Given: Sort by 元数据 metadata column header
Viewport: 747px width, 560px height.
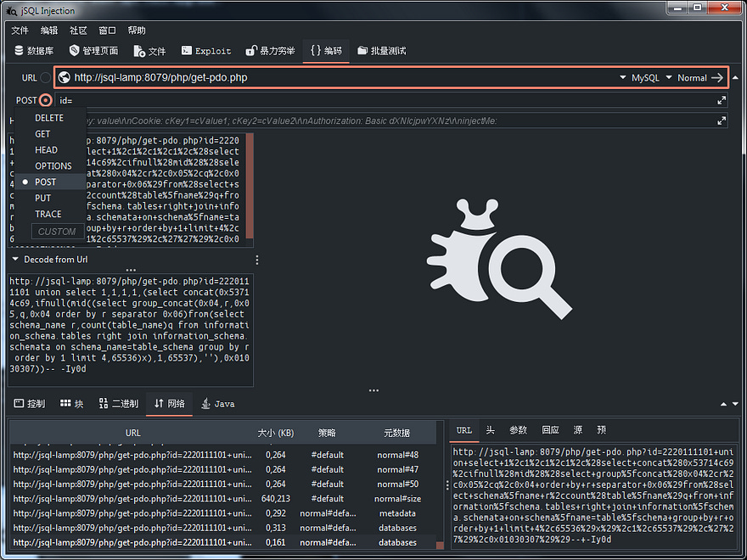Looking at the screenshot, I should pos(397,433).
